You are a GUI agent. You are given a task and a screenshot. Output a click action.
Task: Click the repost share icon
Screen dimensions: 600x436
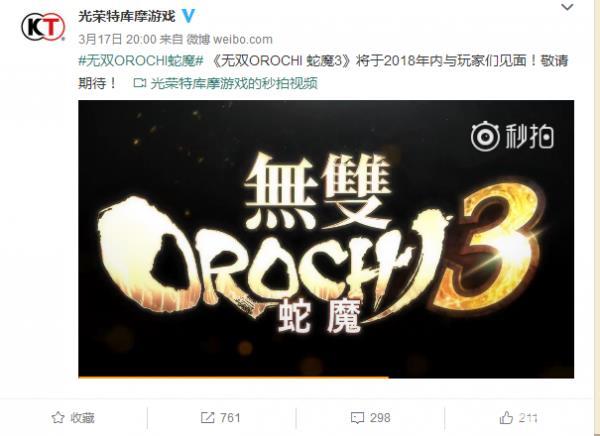pyautogui.click(x=207, y=417)
